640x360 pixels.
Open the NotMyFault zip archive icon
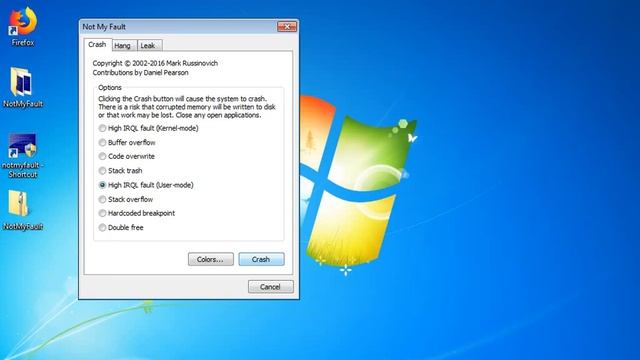tap(22, 209)
